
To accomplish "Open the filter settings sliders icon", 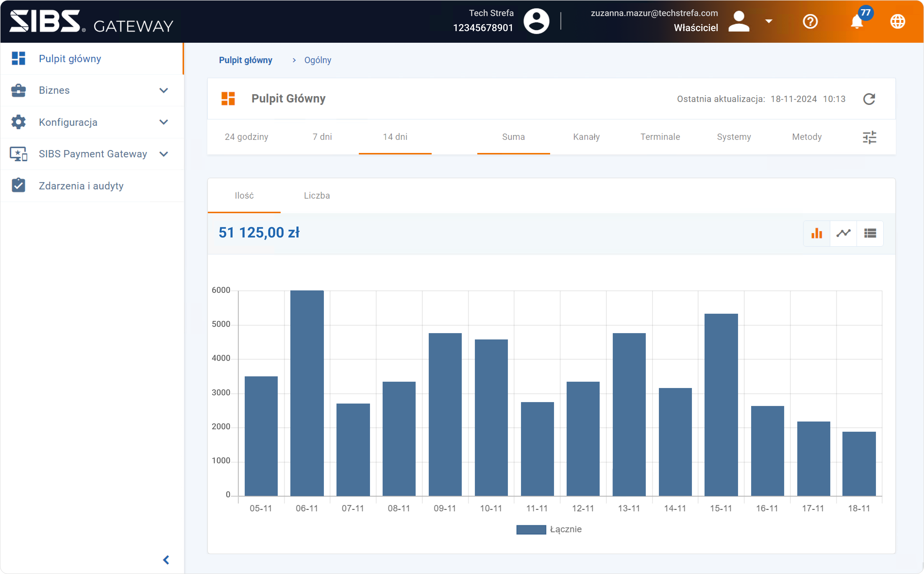I will pyautogui.click(x=869, y=137).
